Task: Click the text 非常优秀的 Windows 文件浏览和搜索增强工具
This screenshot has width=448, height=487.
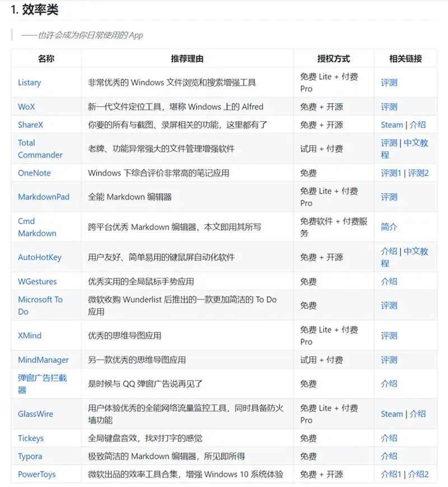Action: tap(172, 82)
